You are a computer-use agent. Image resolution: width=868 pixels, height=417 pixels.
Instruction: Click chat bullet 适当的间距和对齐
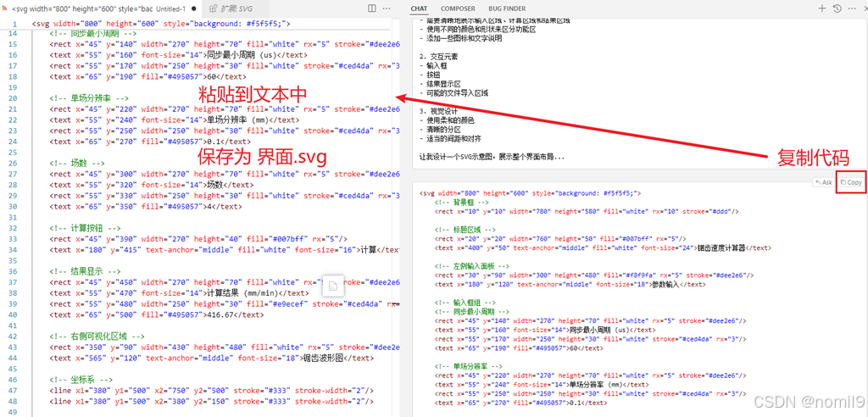(x=451, y=138)
